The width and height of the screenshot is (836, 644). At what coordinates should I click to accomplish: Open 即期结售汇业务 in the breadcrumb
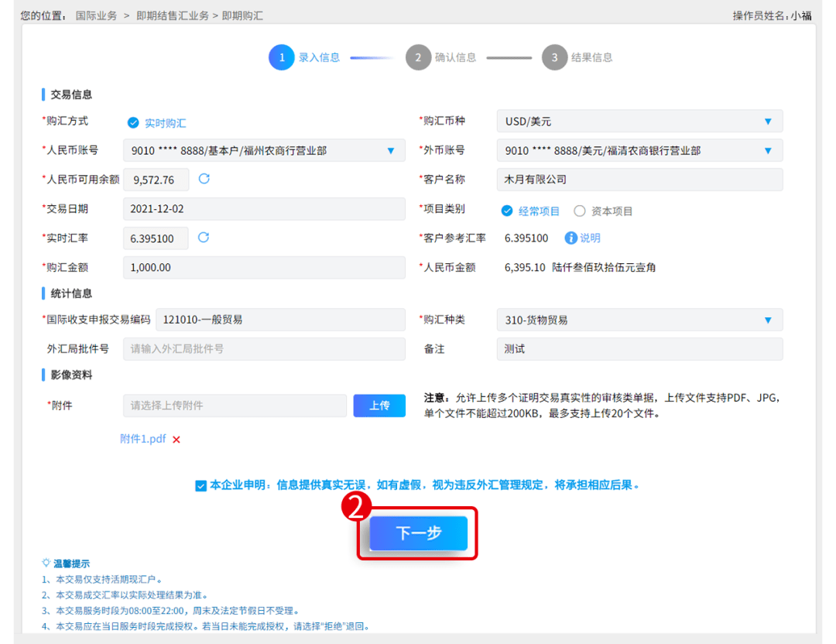(x=172, y=15)
